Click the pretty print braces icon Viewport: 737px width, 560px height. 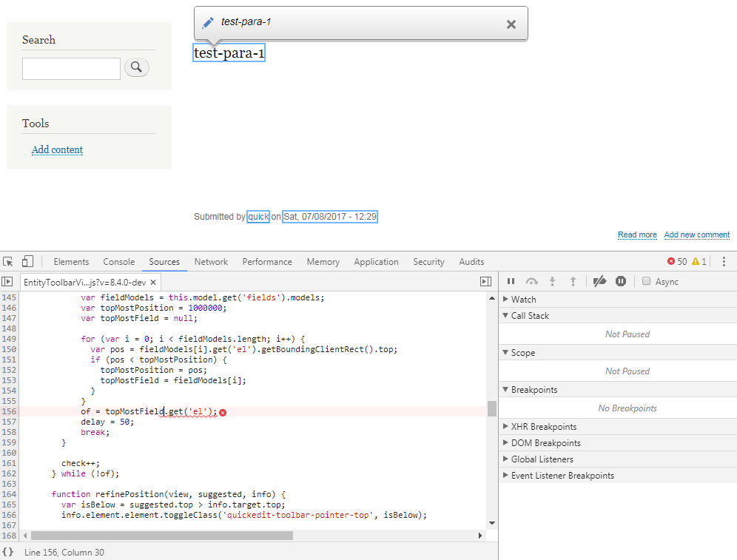pos(8,552)
